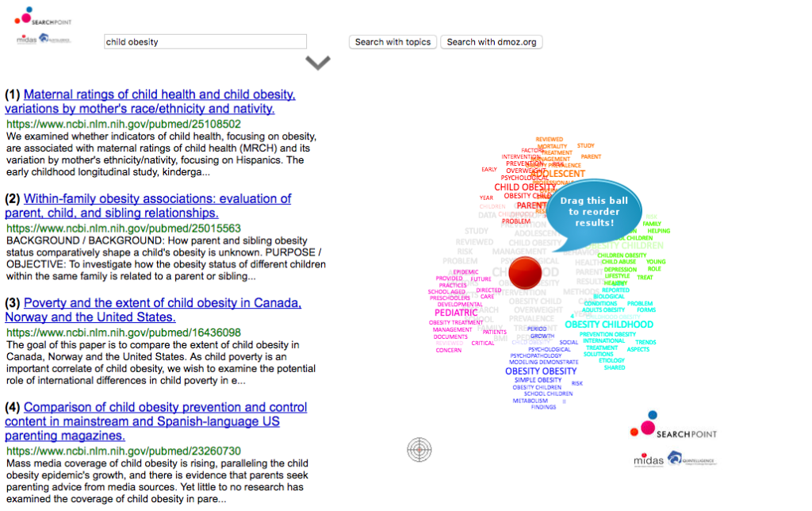
Task: Select the orange "ADOLESCENT" topic
Action: (558, 174)
